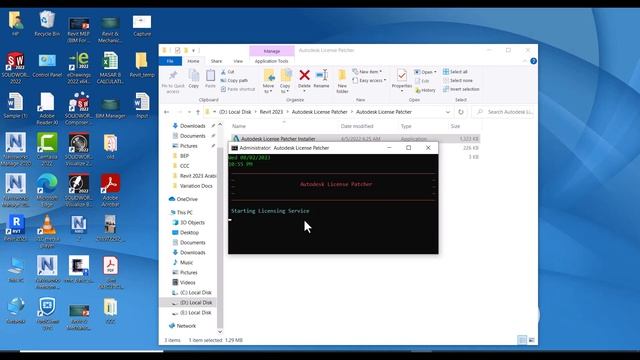Open MASAR B CALCULATI Excel file icon

(110, 67)
